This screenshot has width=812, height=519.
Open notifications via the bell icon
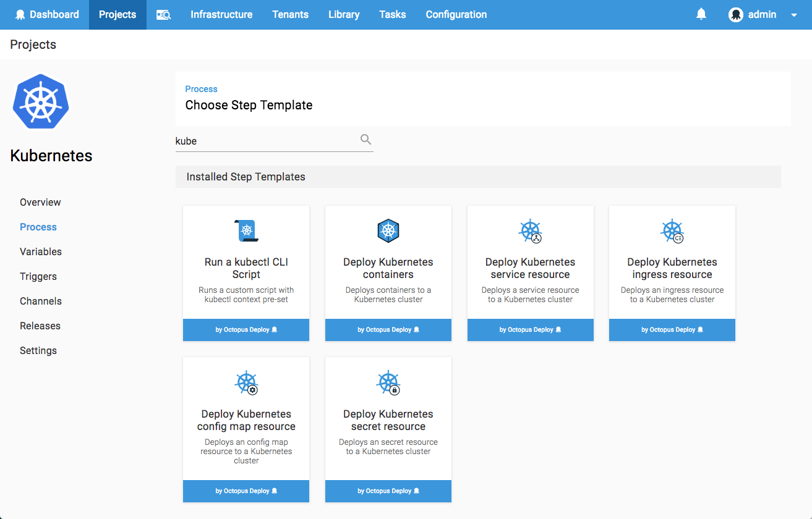[x=701, y=14]
